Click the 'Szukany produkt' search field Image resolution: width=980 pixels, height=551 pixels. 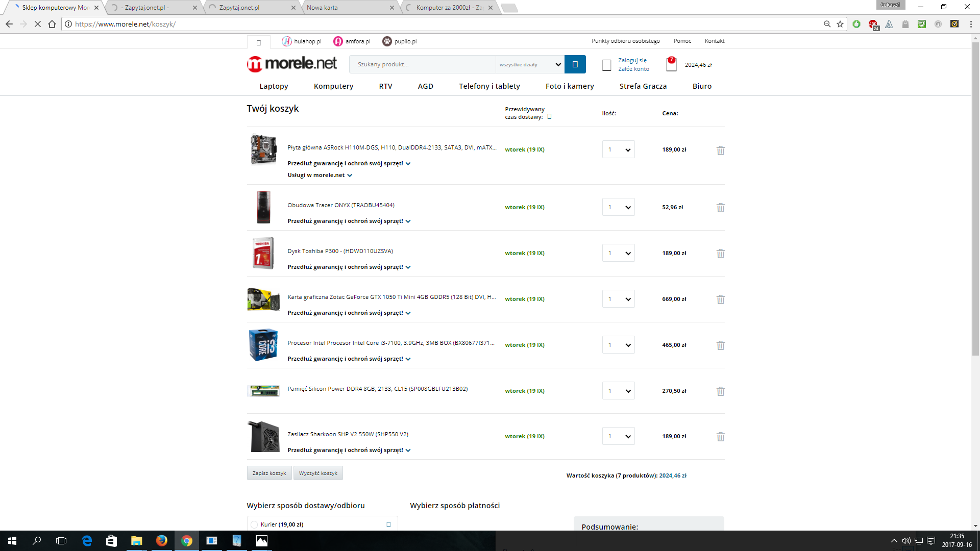[422, 64]
